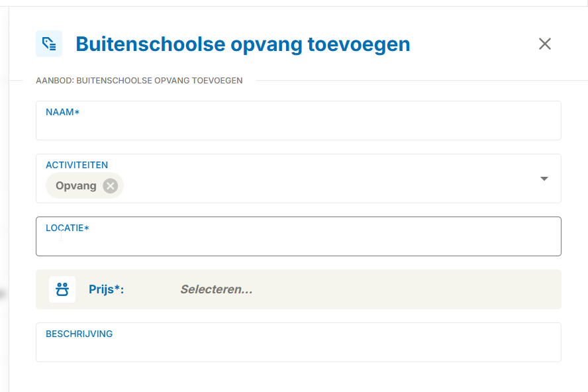The width and height of the screenshot is (588, 392).
Task: Click the "AANBOD: BUITENSCHOOLSE OPVANG TOEVOEGEN" section header
Action: [139, 81]
